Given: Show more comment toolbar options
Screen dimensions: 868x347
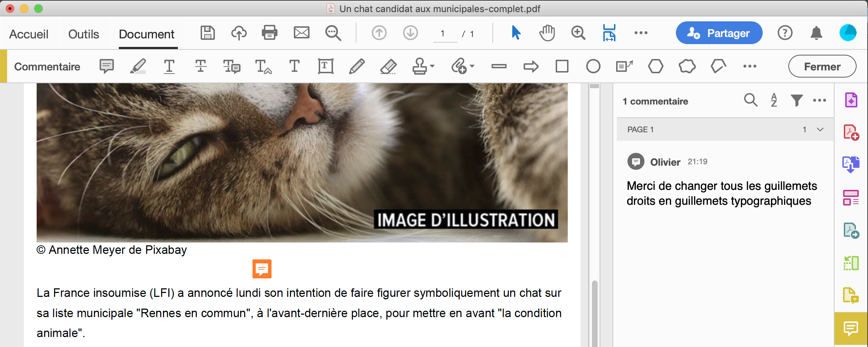Looking at the screenshot, I should [x=750, y=66].
